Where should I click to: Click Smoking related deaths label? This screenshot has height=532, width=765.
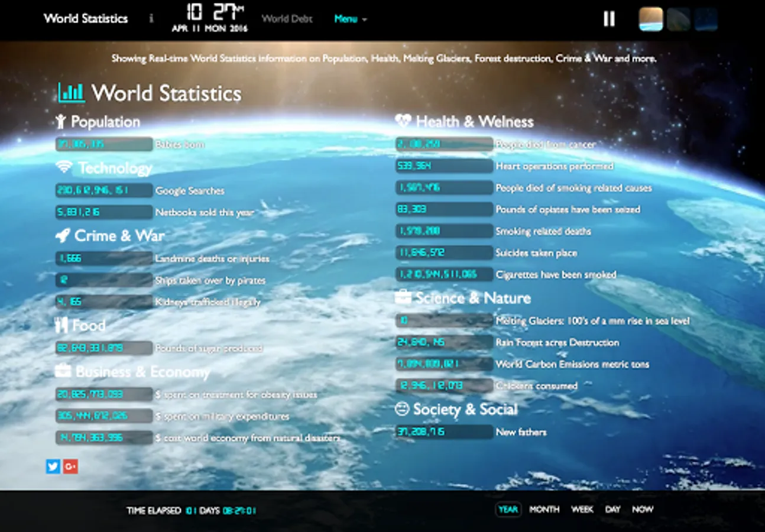[543, 231]
